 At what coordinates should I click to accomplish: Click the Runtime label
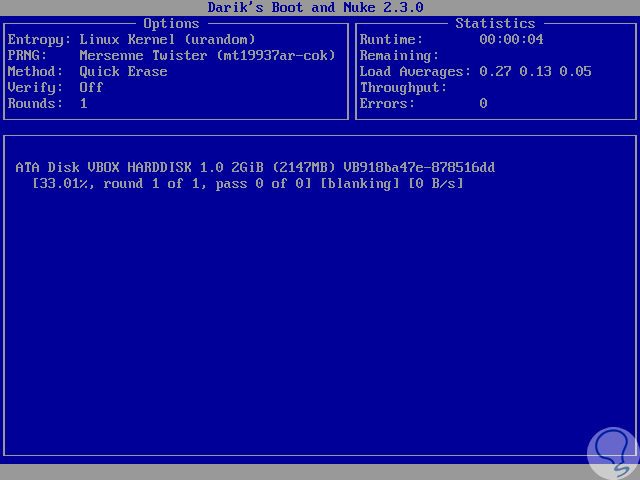pyautogui.click(x=391, y=40)
